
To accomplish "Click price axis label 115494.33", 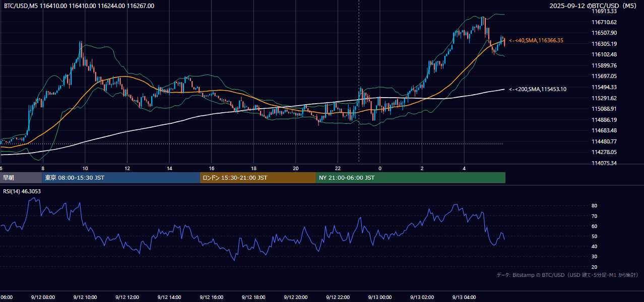I will 605,87.
